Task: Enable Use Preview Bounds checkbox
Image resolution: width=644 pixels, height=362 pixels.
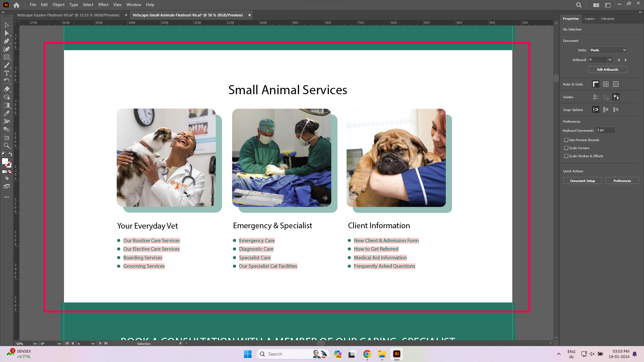Action: pyautogui.click(x=566, y=140)
